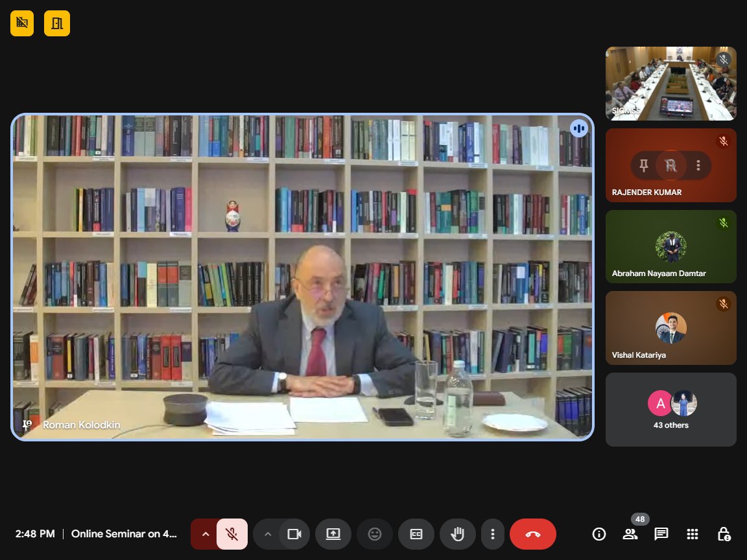This screenshot has height=560, width=747.
Task: Turn on closed captions
Action: click(416, 534)
